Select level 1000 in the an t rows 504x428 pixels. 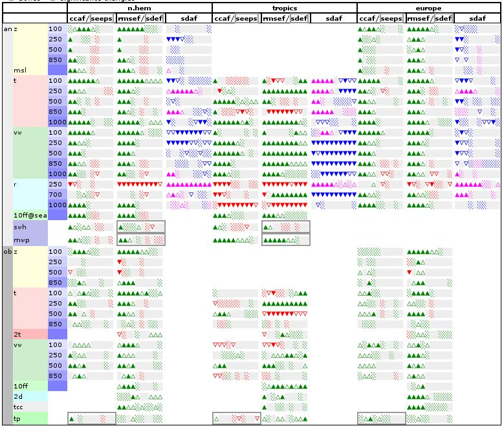(x=58, y=122)
